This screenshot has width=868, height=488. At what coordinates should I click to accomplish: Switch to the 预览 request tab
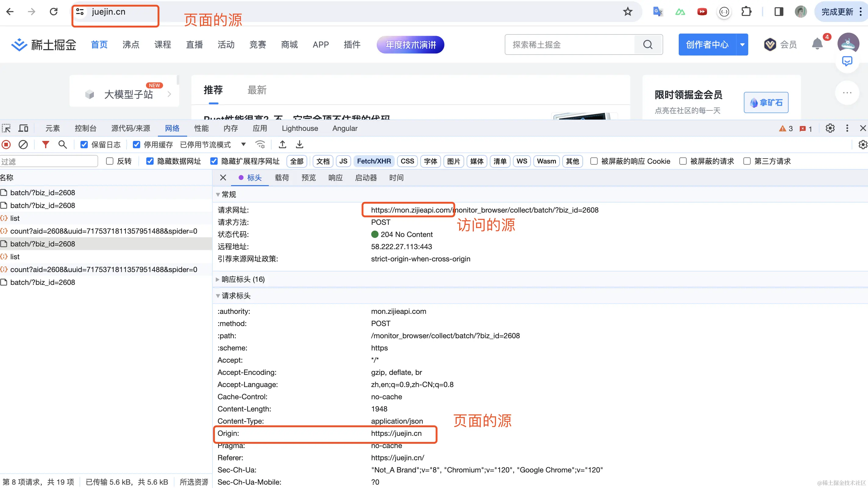click(x=308, y=178)
